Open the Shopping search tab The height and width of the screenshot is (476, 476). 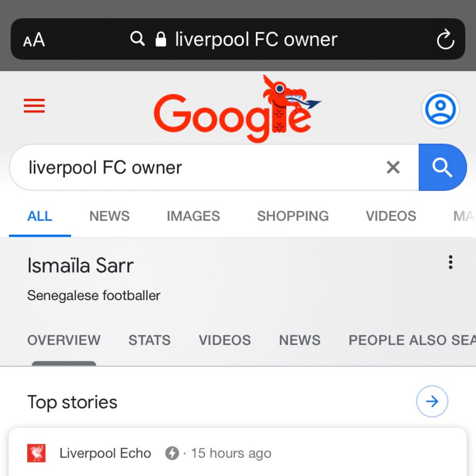[293, 216]
